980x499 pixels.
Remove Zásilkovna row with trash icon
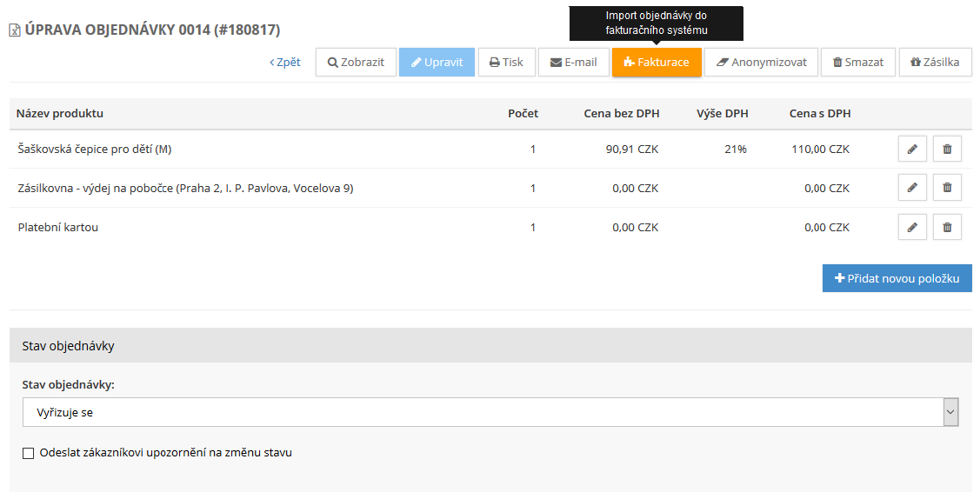[x=947, y=188]
